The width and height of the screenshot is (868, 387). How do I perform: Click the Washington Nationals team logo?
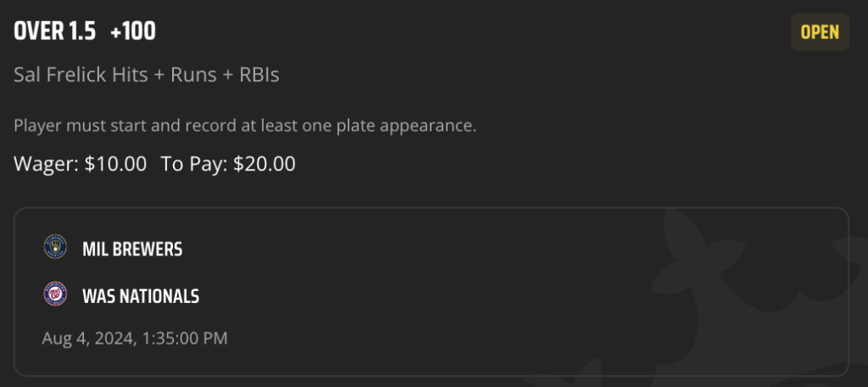55,294
